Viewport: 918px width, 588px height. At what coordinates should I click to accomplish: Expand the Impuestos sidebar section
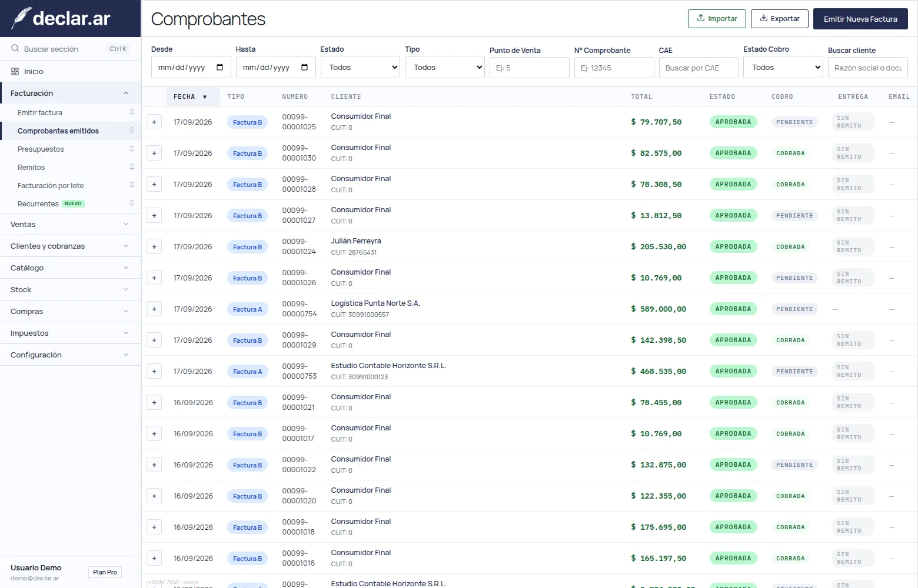(x=71, y=333)
